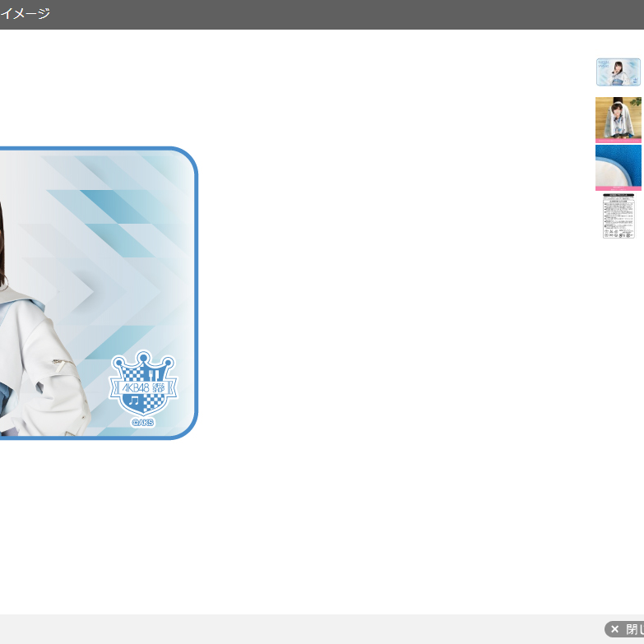Click the X icon in the close button
Viewport: 644px width, 644px height.
(614, 629)
